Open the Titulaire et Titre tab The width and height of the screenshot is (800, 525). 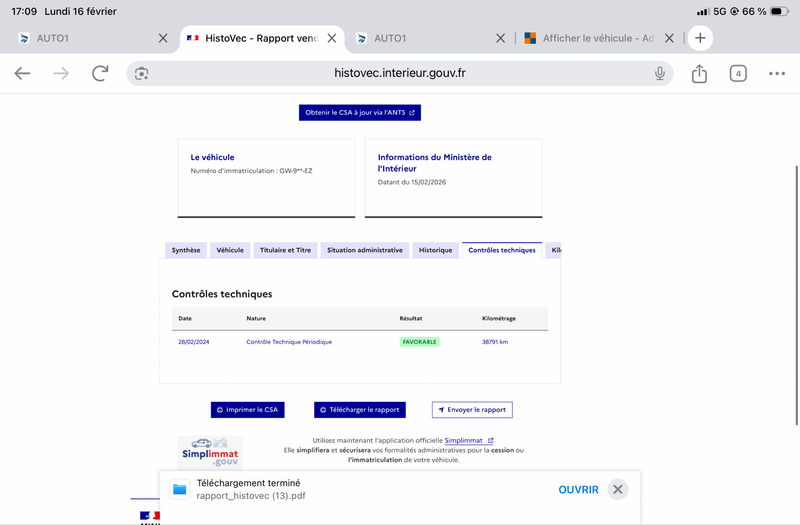click(285, 250)
